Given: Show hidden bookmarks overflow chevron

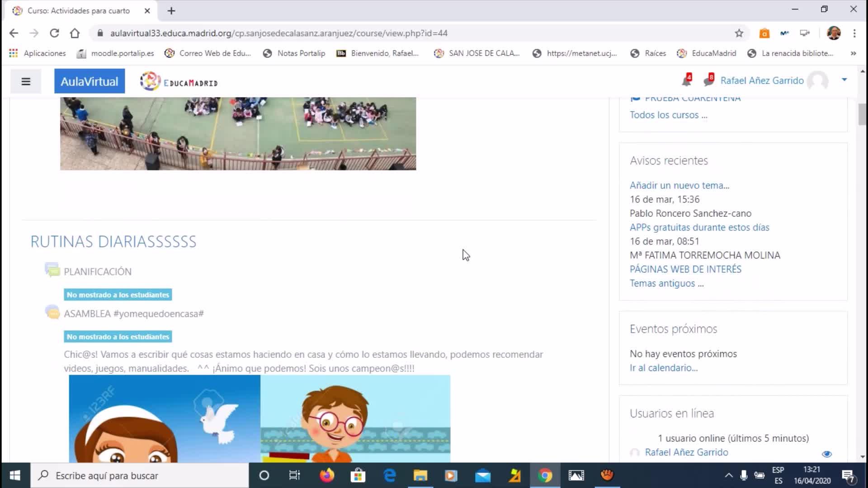Looking at the screenshot, I should pos(853,53).
